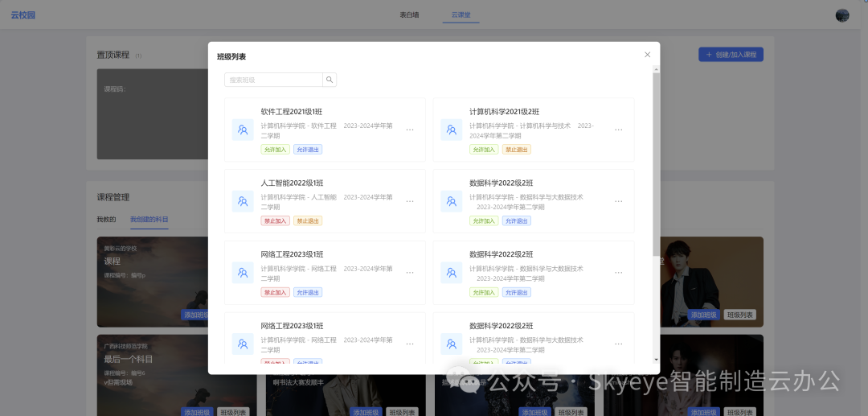Switch to the 表白墙 tab
Viewport: 868px width, 416px height.
(x=409, y=15)
